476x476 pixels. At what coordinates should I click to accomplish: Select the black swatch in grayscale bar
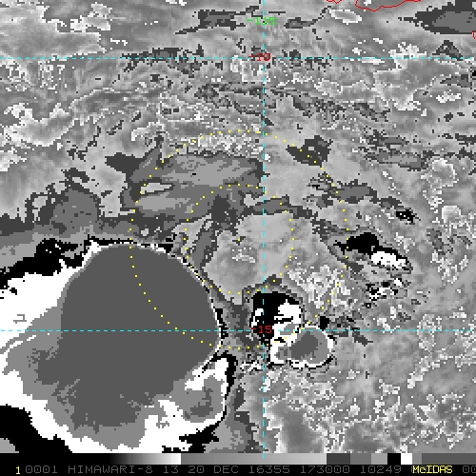point(394,459)
